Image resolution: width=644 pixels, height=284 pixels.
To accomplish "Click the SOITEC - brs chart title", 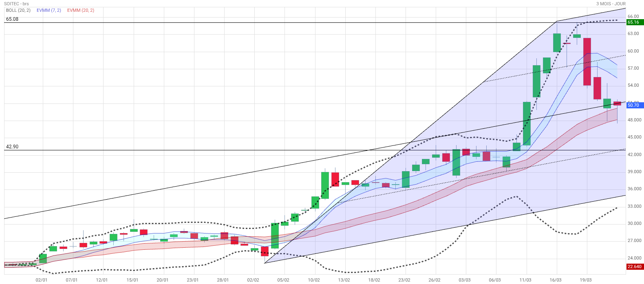I will coord(16,4).
